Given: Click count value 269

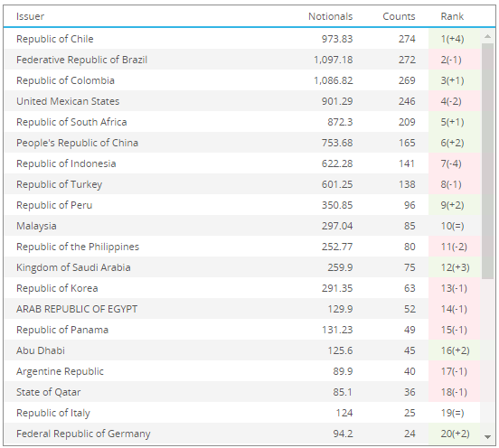Looking at the screenshot, I should 407,80.
